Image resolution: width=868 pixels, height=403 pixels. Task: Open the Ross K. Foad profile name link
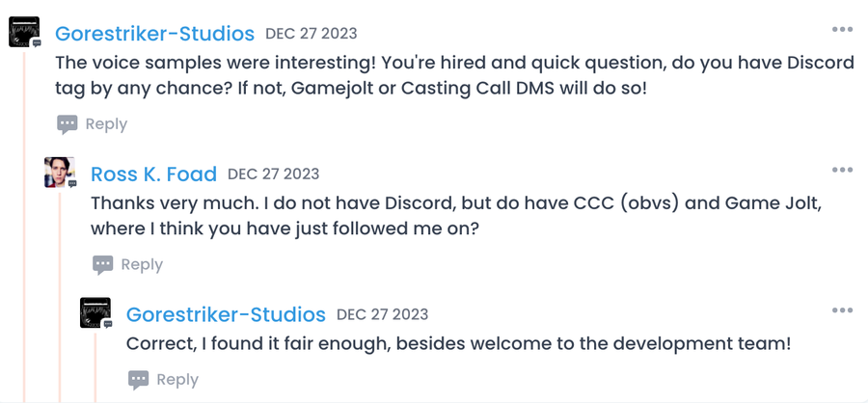[153, 174]
